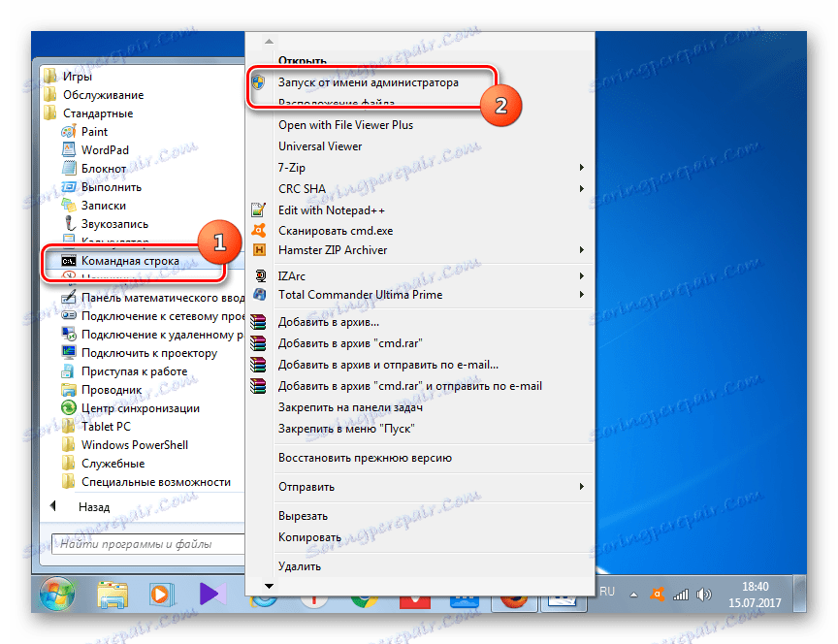The height and width of the screenshot is (644, 838).
Task: Choose Закрепить в меню "Пуск"
Action: click(346, 429)
